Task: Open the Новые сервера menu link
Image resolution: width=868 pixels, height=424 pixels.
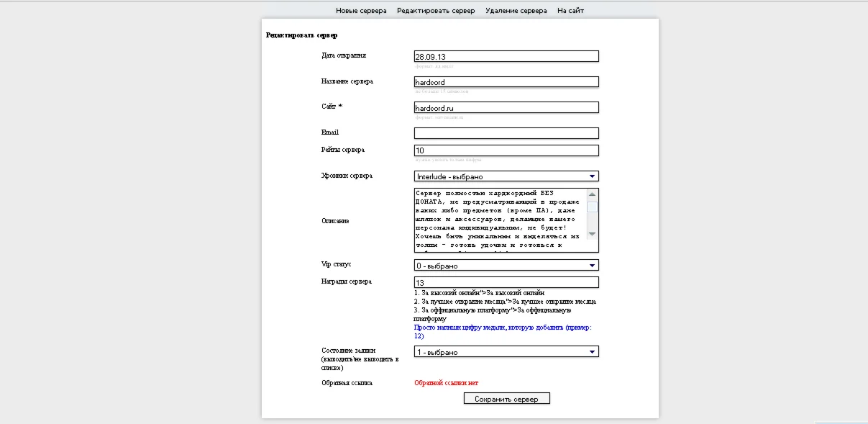Action: click(x=361, y=11)
